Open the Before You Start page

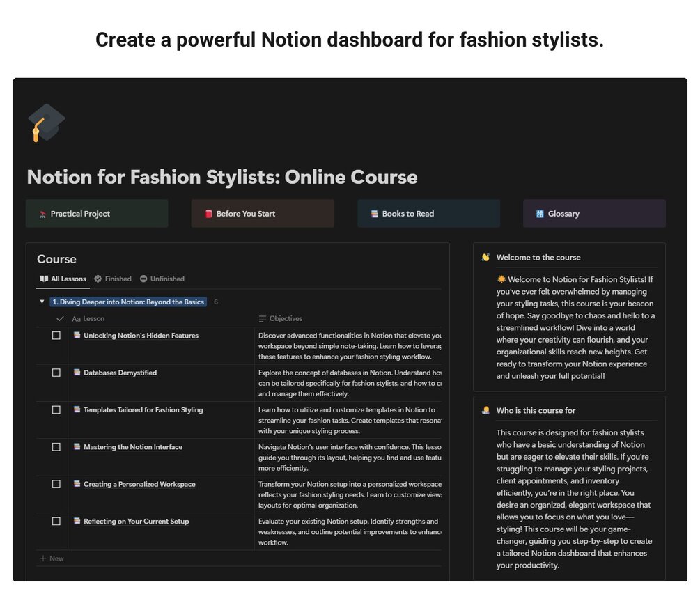[x=263, y=214]
